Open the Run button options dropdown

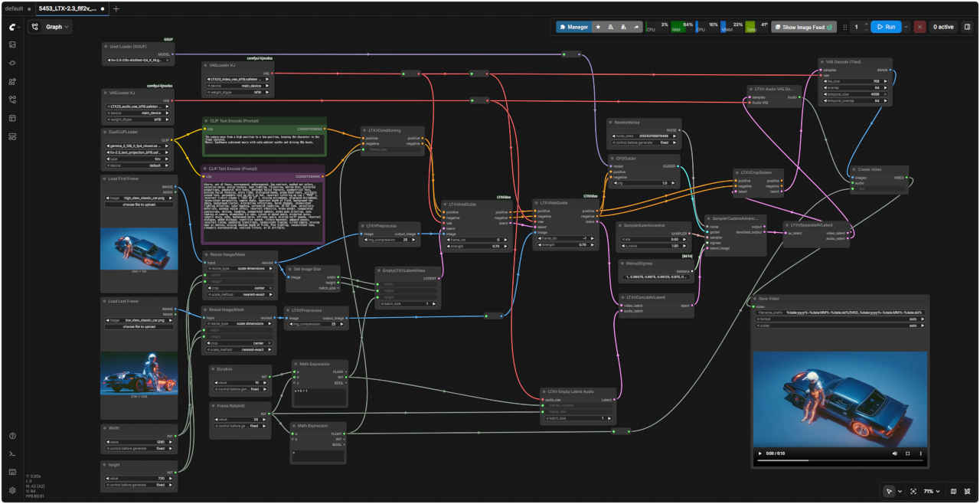[906, 27]
